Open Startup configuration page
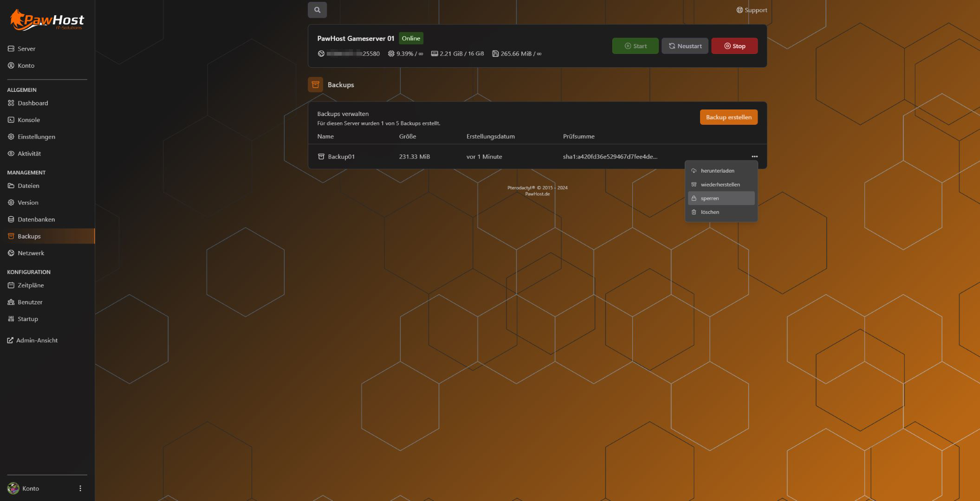The height and width of the screenshot is (501, 980). 27,319
